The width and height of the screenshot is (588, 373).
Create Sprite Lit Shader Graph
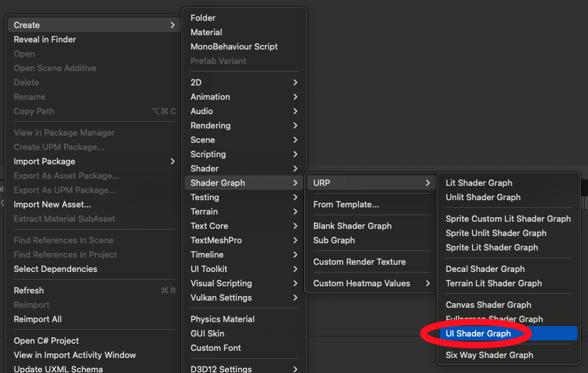coord(508,247)
